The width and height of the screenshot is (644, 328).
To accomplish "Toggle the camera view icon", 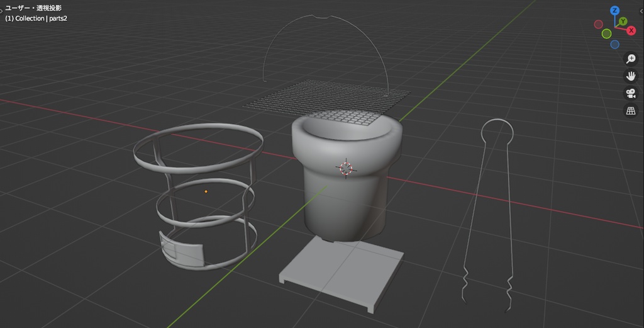I will tap(631, 93).
